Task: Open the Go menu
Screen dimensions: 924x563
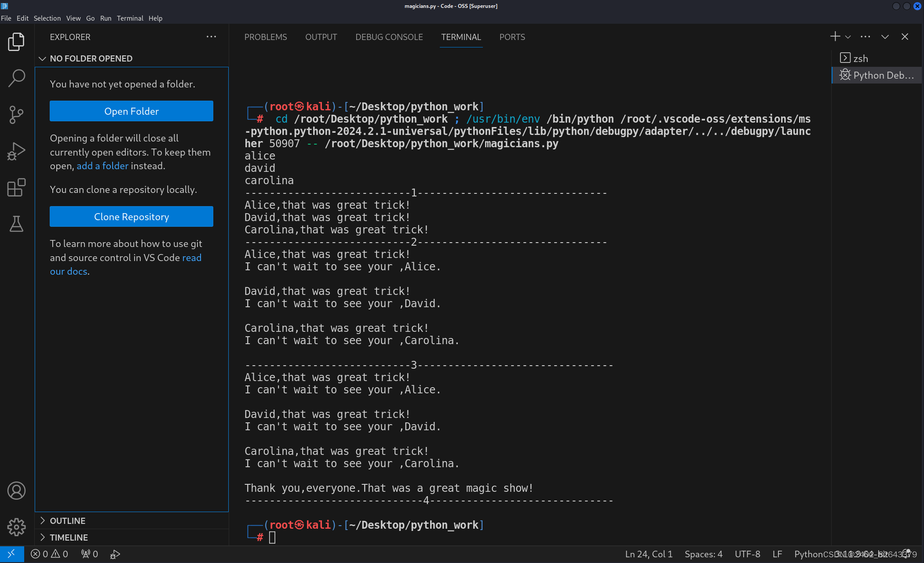Action: tap(90, 18)
